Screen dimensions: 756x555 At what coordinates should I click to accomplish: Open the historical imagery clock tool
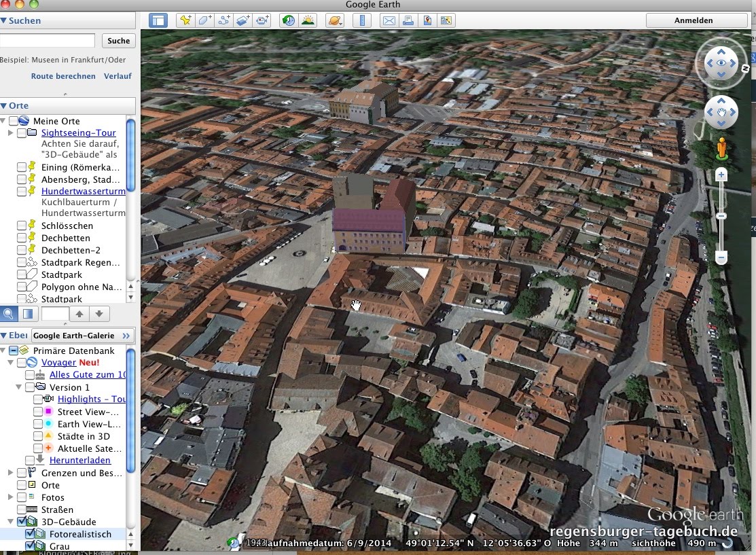click(289, 20)
